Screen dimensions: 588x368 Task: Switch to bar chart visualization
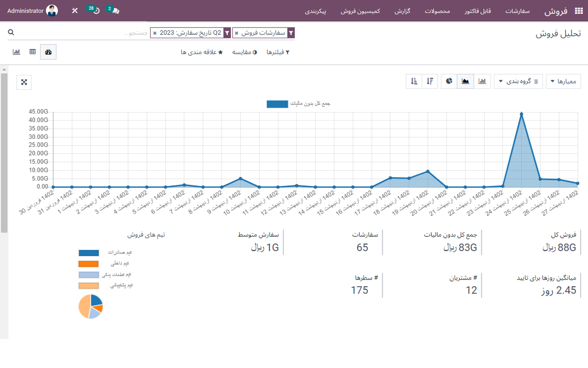point(482,81)
